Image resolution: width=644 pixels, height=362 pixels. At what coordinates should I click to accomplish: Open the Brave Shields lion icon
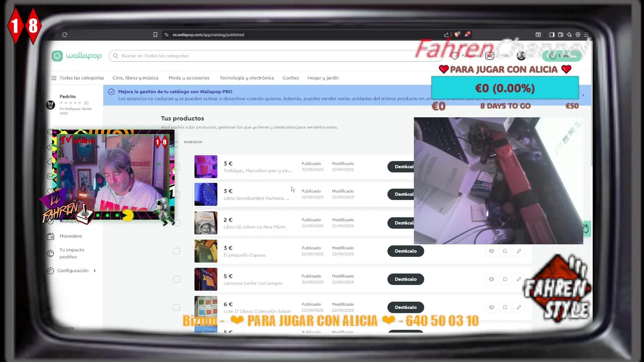click(456, 35)
